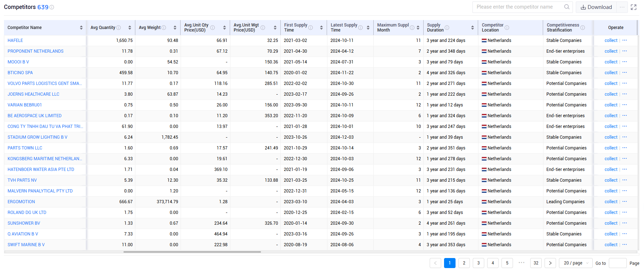644x272 pixels.
Task: Collect the Q AVIATION B V row
Action: [611, 234]
